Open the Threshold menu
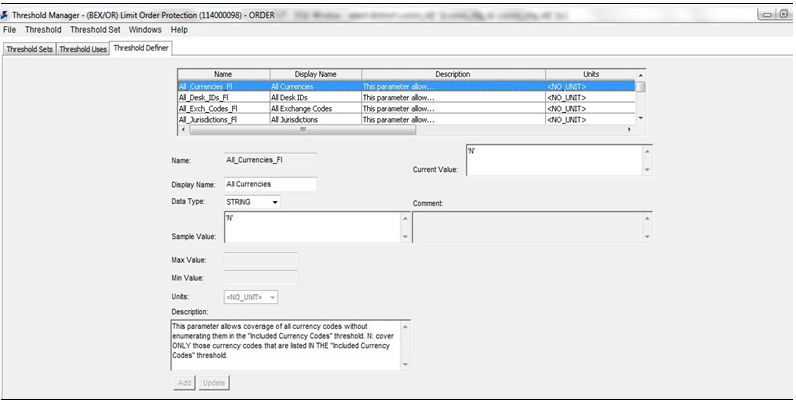 (x=43, y=30)
